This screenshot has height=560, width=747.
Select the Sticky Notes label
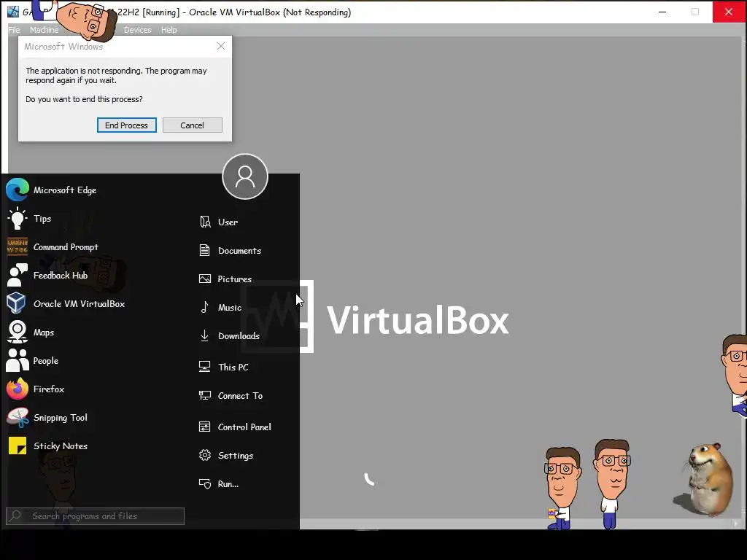click(x=61, y=446)
